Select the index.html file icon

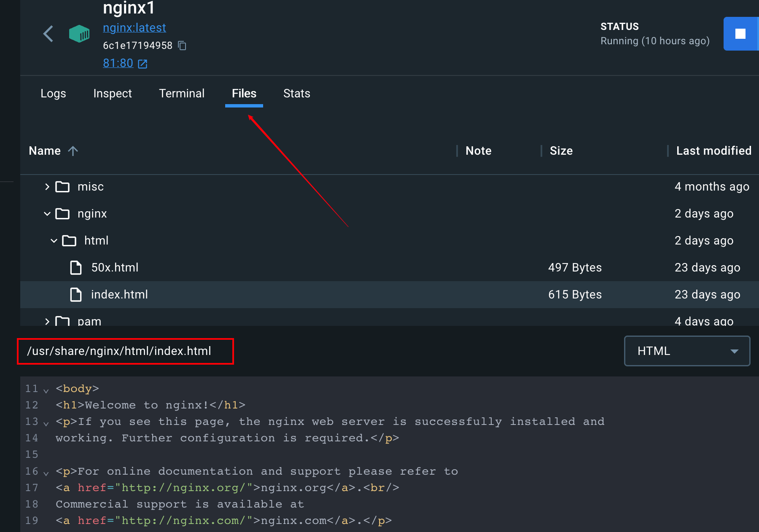pos(76,295)
